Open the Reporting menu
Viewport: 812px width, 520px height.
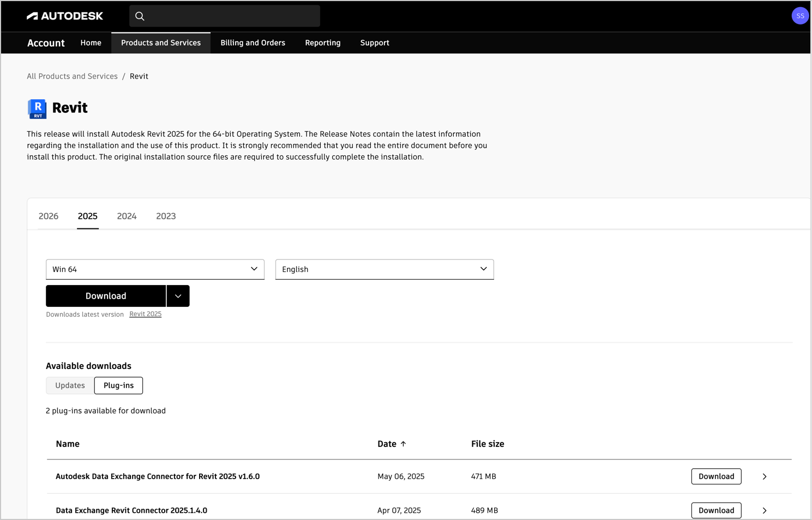(323, 43)
